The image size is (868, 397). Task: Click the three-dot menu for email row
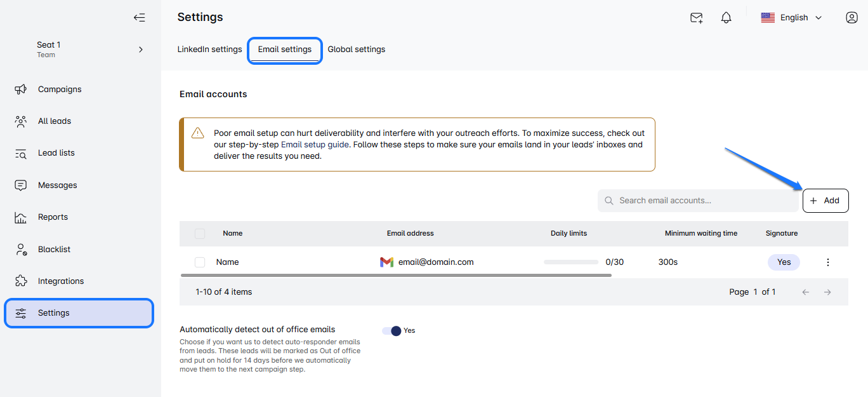[827, 262]
